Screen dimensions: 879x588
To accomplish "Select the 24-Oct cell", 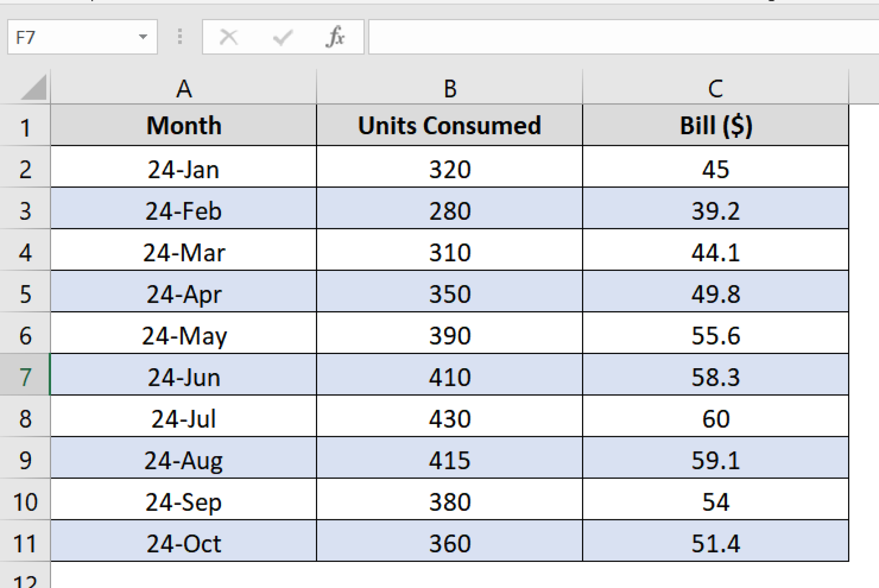I will tap(184, 543).
